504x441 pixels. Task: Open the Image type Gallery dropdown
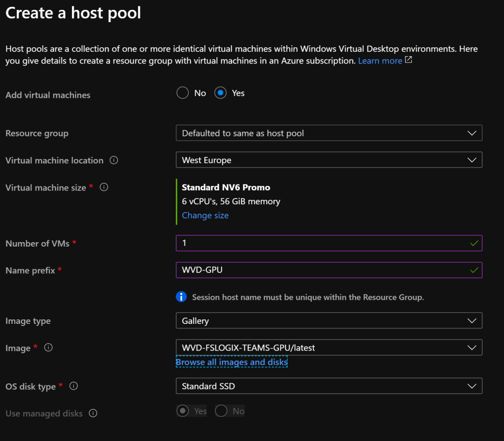pos(329,321)
